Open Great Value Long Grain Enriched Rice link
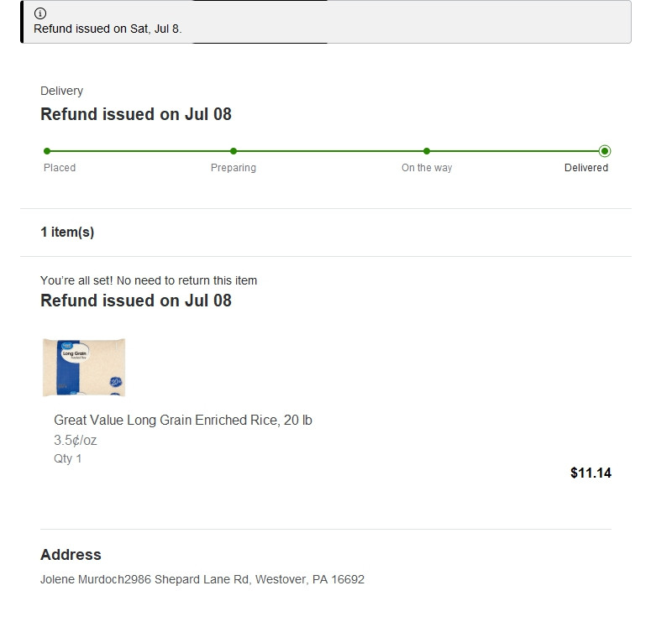Screen dimensions: 672x643 pos(183,420)
